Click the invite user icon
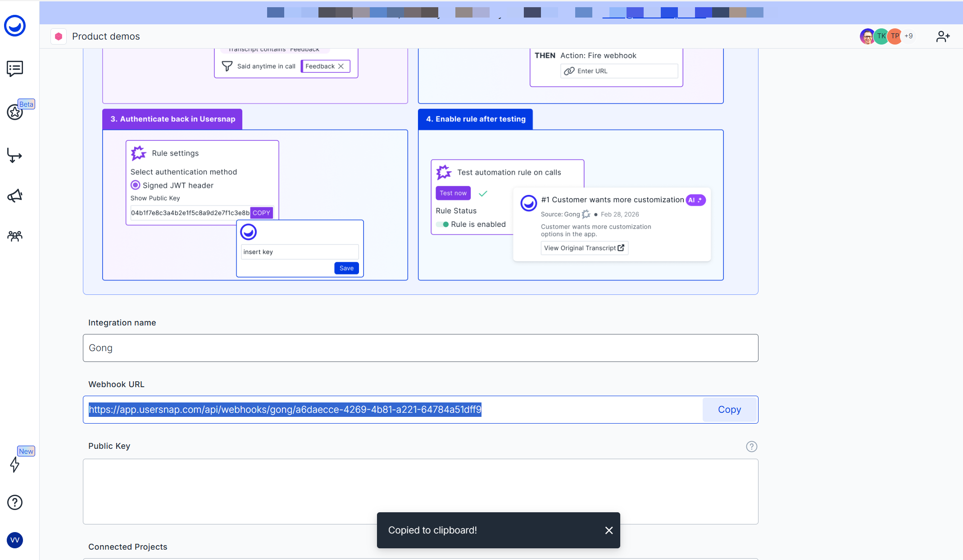This screenshot has width=963, height=560. click(943, 36)
